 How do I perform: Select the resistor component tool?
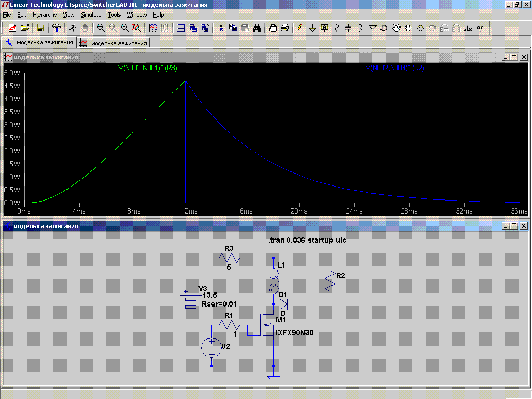tap(337, 28)
